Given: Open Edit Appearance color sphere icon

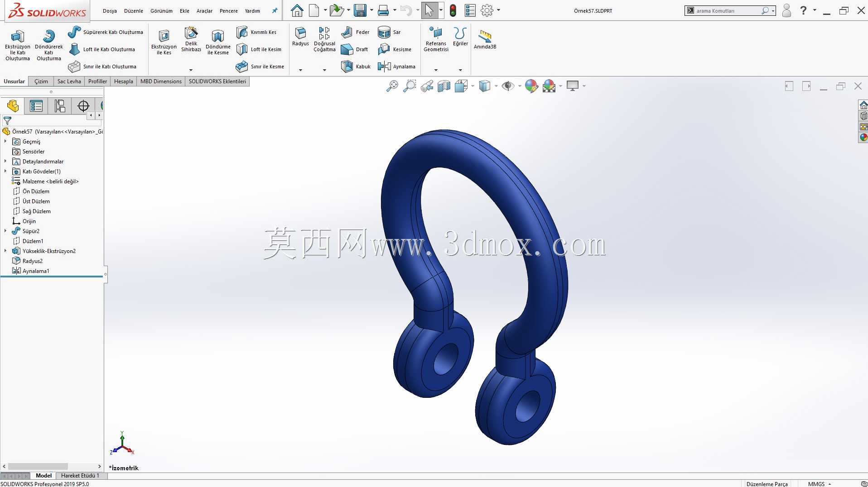Looking at the screenshot, I should 531,86.
